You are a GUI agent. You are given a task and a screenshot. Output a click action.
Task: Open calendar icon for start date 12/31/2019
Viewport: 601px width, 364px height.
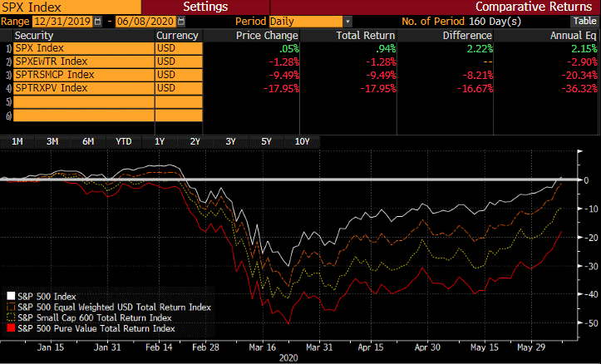click(x=98, y=22)
